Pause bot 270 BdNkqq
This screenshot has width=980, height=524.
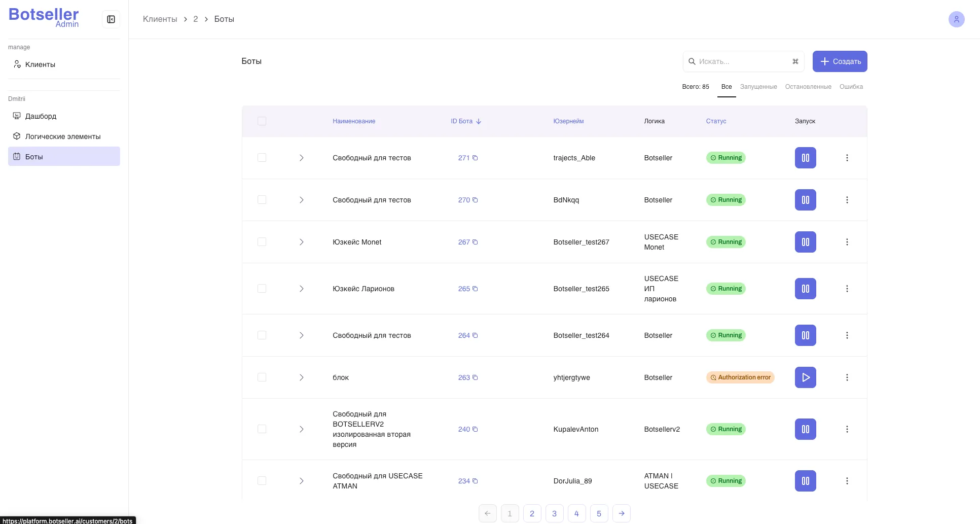click(805, 200)
